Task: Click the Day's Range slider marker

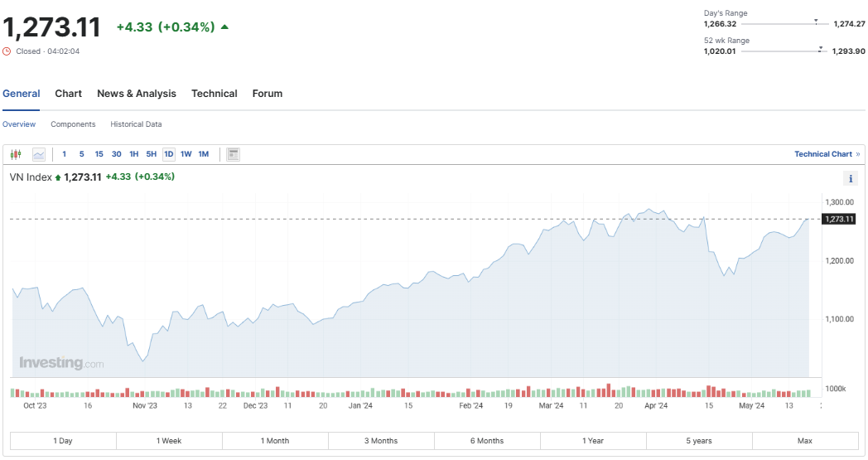Action: (x=816, y=22)
